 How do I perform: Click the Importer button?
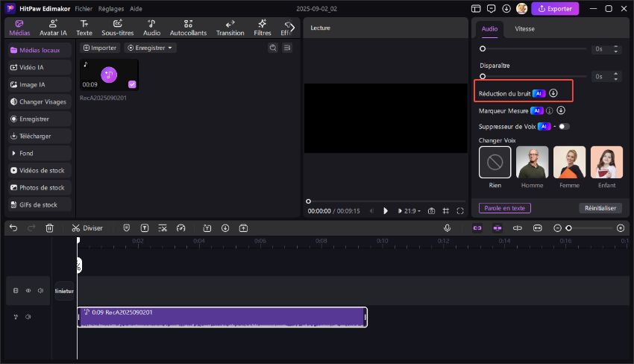tap(99, 48)
